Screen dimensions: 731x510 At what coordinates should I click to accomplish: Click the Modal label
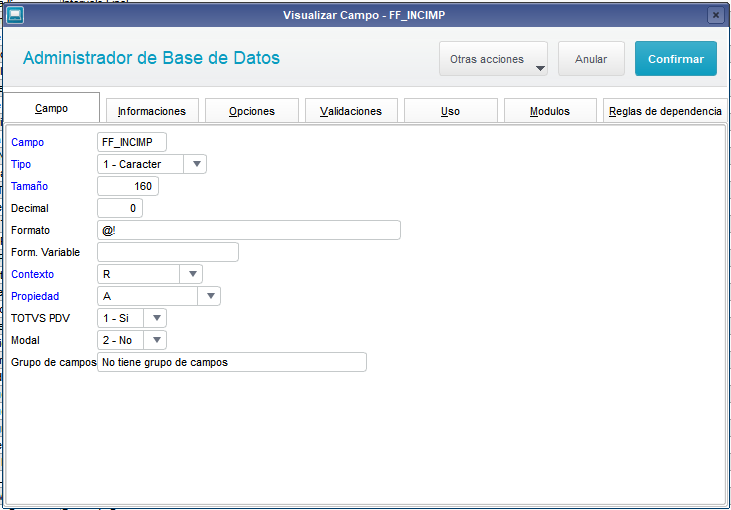point(25,340)
